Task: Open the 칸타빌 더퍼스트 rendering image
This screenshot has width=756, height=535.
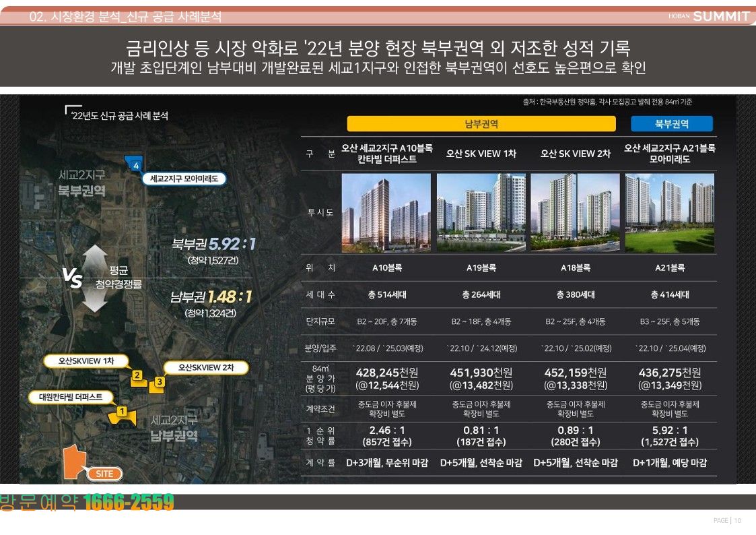Action: click(x=386, y=213)
